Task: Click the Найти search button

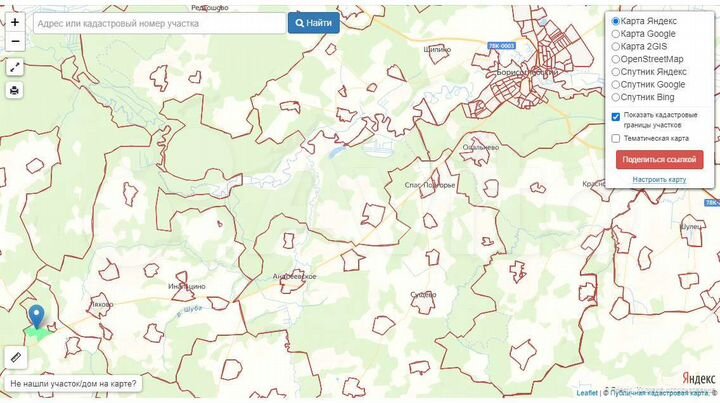Action: point(313,23)
